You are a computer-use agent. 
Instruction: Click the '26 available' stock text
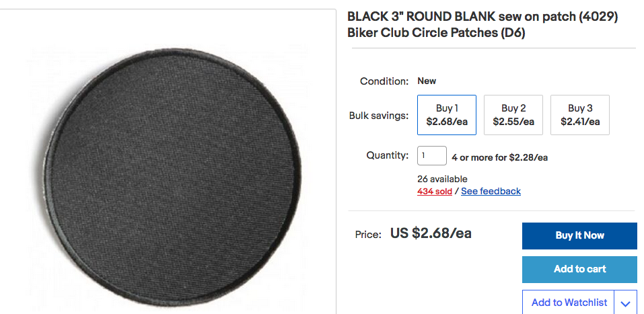442,179
